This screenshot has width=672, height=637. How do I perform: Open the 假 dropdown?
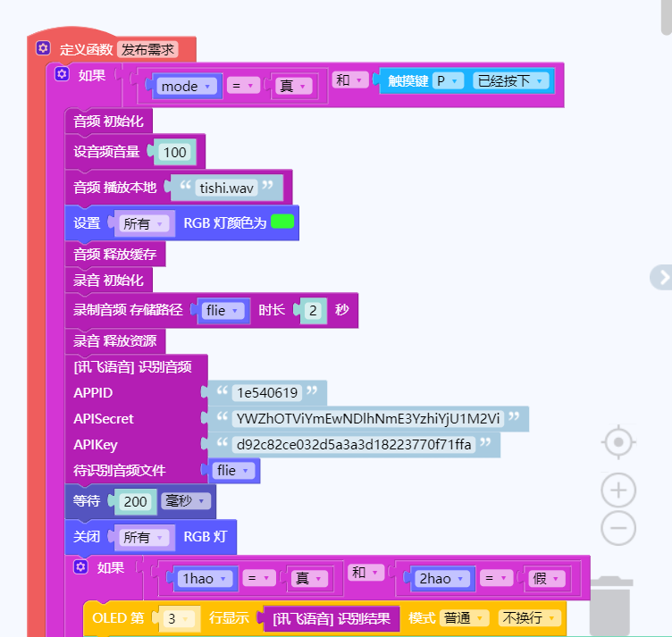coord(546,578)
